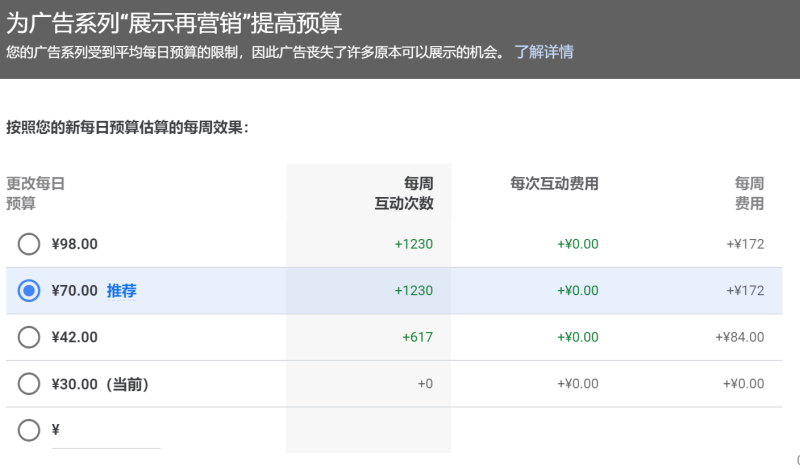Image resolution: width=800 pixels, height=470 pixels.
Task: Click the 按照您的新每日预算估算的每周效果 heading
Action: coord(127,127)
